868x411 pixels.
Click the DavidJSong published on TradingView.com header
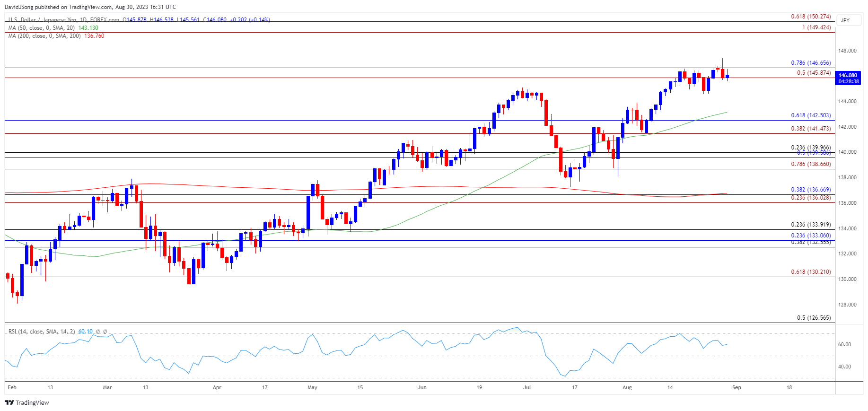(x=90, y=7)
